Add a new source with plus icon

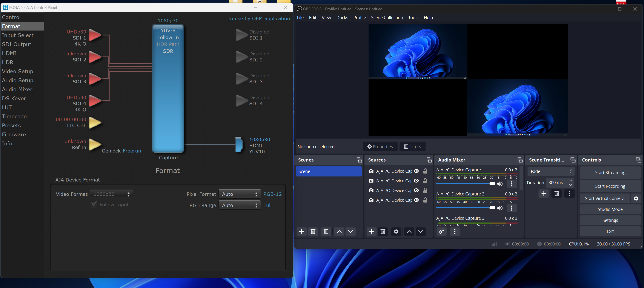(x=371, y=232)
